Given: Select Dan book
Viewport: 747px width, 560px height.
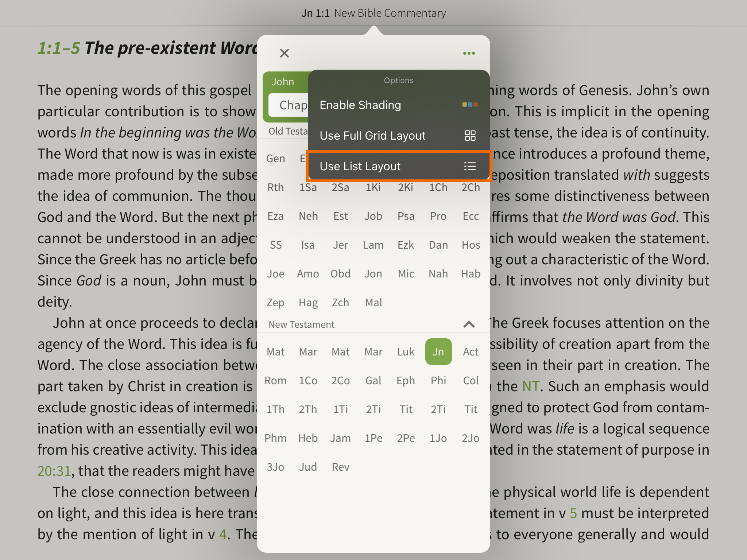Looking at the screenshot, I should (438, 245).
